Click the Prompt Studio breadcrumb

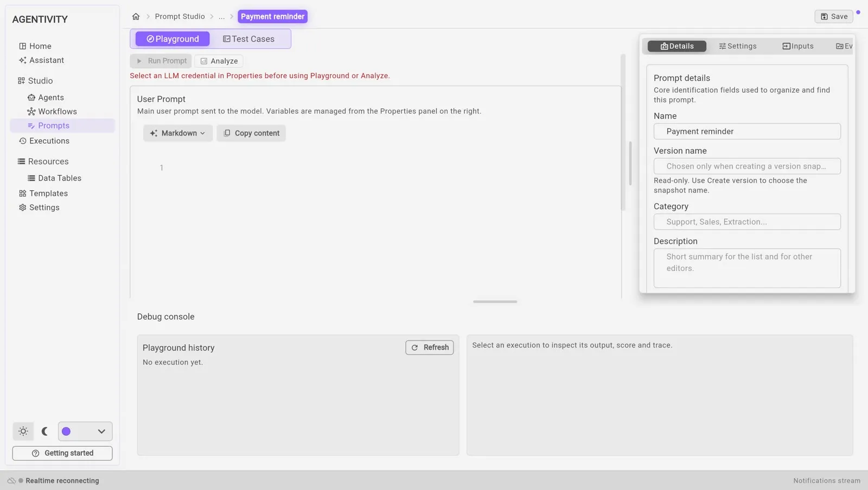click(180, 16)
